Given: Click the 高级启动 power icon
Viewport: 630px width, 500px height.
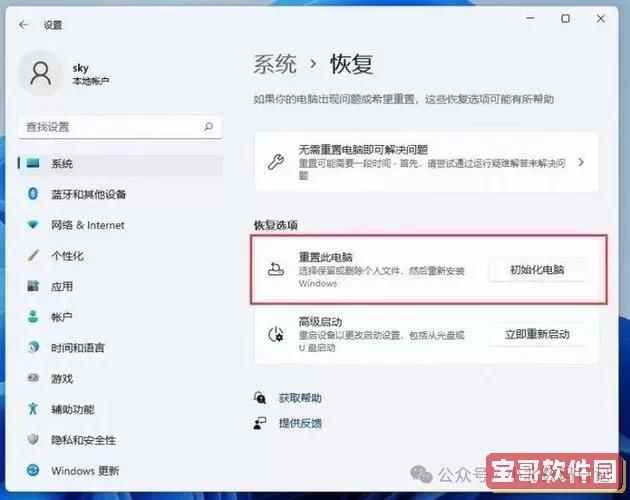Looking at the screenshot, I should pyautogui.click(x=276, y=334).
